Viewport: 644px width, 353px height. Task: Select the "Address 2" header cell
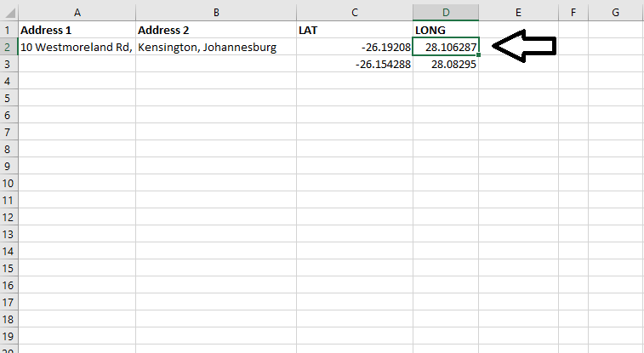(216, 30)
